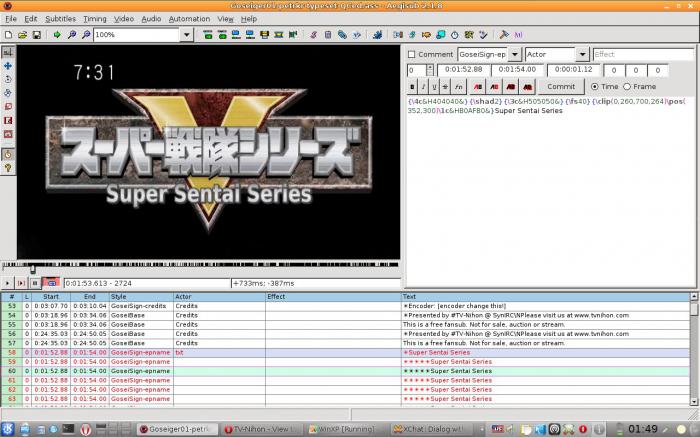
Task: Click duration field 0:00:01.12
Action: (x=573, y=70)
